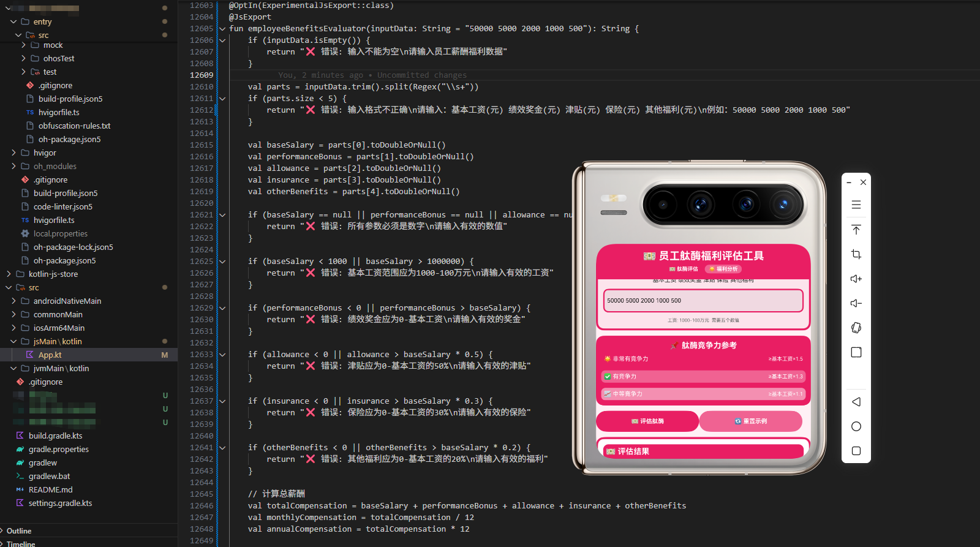Click the Kotlin icon of App.kt
This screenshot has height=547, width=980.
(29, 355)
